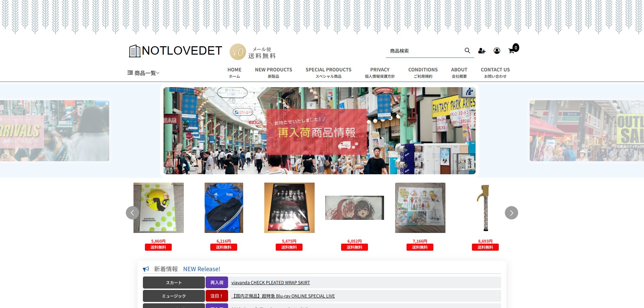The width and height of the screenshot is (644, 308).
Task: Open the blue Adidas jersey product thumbnail
Action: click(224, 208)
